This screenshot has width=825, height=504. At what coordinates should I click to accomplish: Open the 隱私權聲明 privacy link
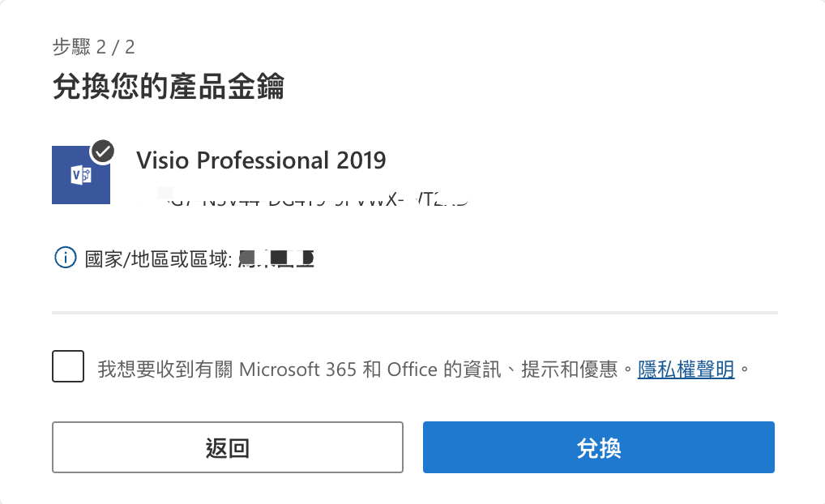click(686, 370)
